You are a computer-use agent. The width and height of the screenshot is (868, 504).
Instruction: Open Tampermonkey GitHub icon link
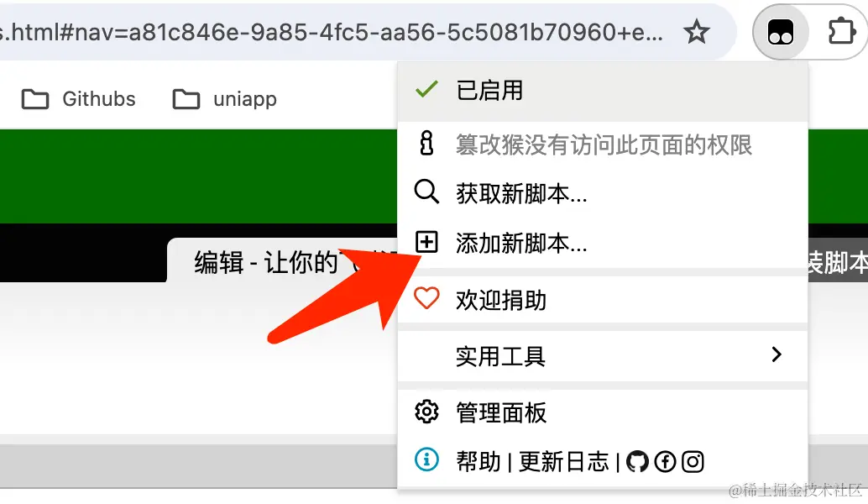coord(637,461)
